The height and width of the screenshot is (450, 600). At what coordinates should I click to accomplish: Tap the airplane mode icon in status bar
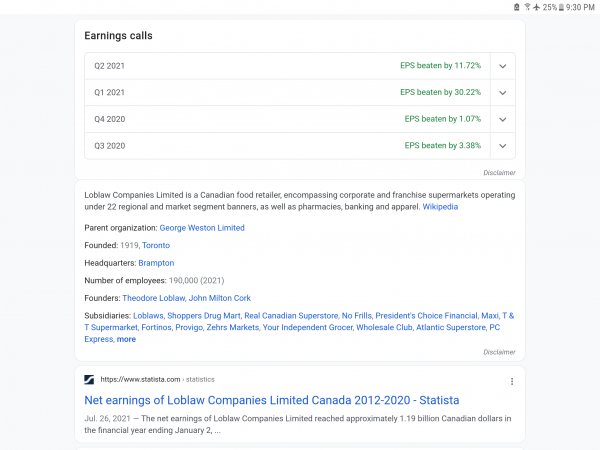click(536, 7)
